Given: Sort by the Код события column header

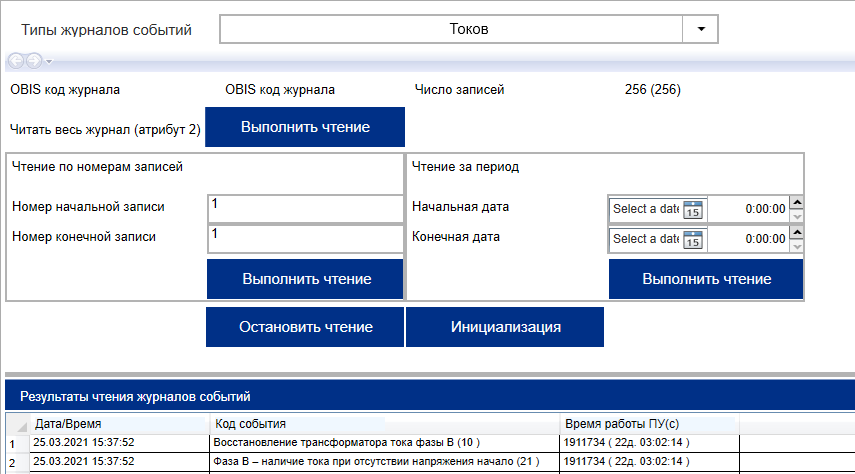Looking at the screenshot, I should coord(385,424).
